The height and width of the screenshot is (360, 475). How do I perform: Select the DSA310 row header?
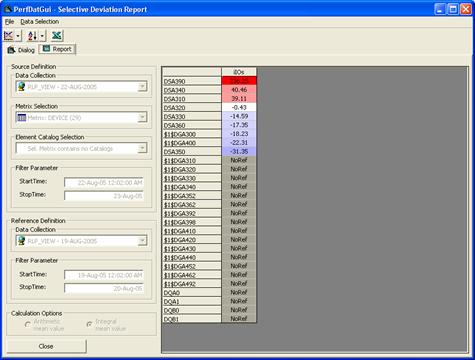(192, 99)
